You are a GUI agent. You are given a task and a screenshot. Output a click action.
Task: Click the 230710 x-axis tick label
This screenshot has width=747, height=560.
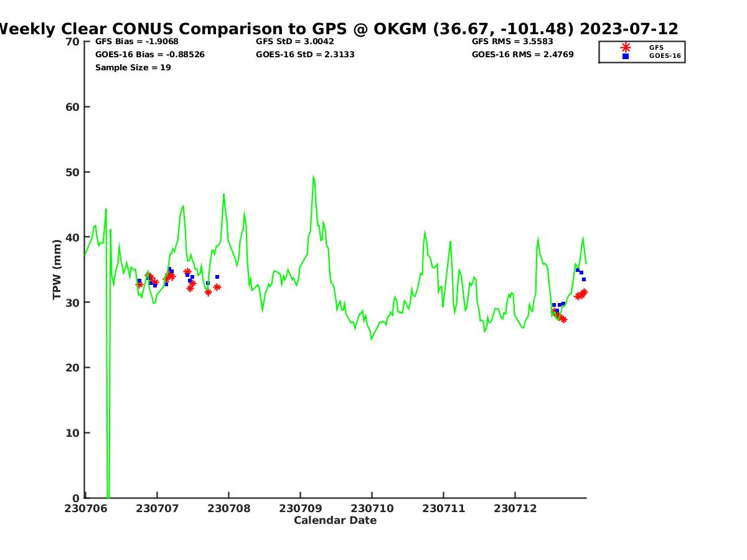click(x=372, y=508)
